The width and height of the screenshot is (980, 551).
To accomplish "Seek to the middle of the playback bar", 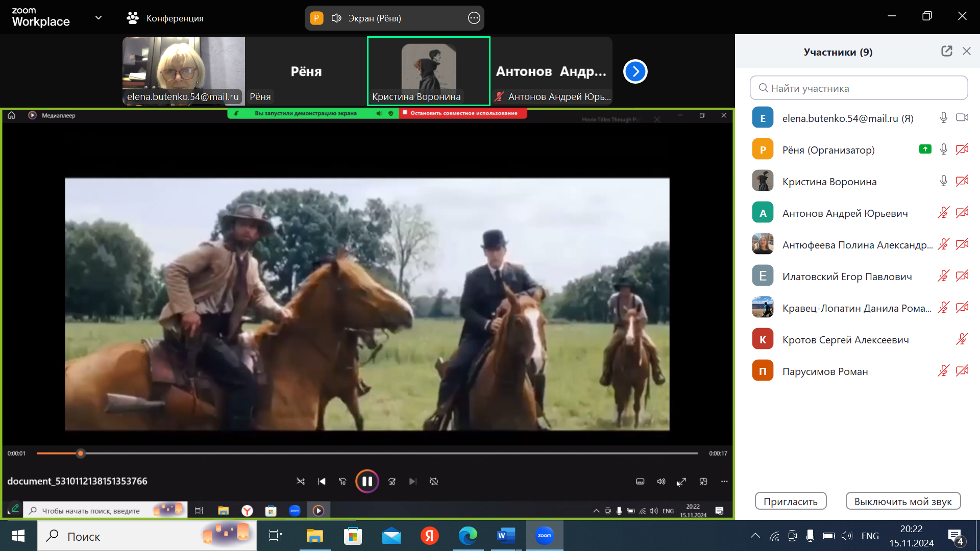I will [x=367, y=453].
